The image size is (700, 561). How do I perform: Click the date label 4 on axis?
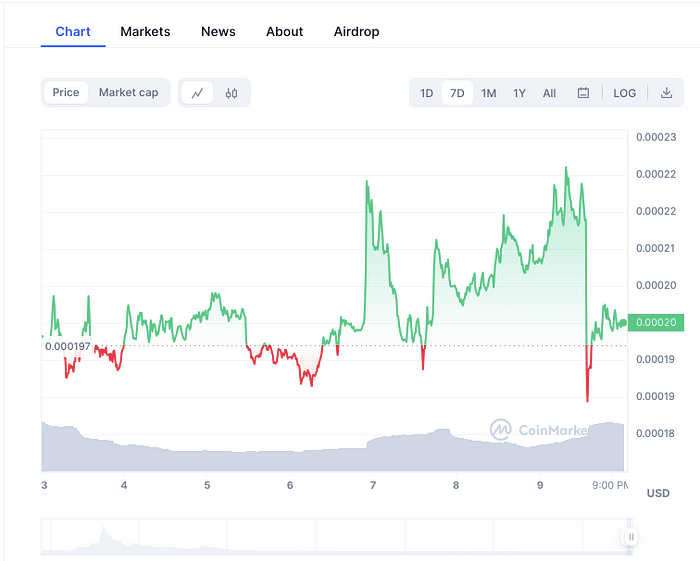click(x=124, y=485)
